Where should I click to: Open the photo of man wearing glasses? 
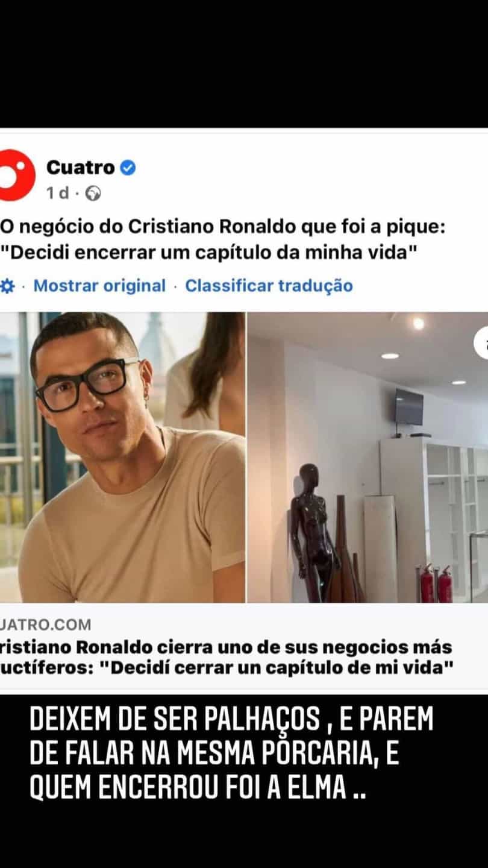point(122,458)
